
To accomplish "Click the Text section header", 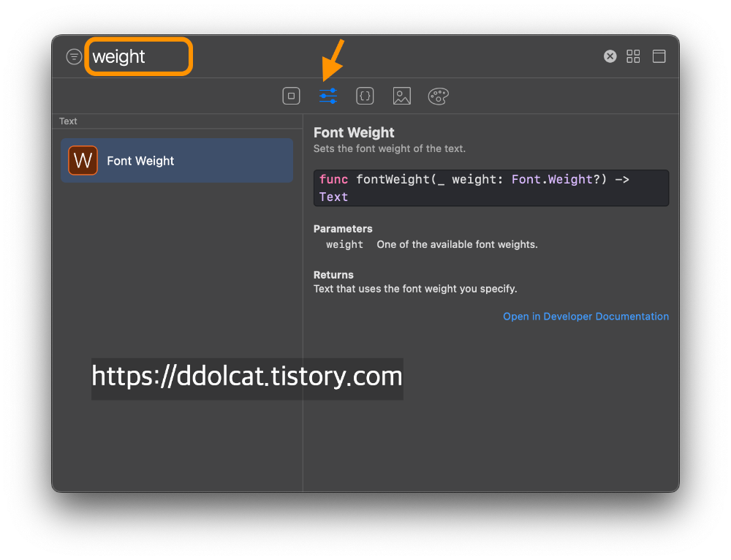I will [68, 121].
